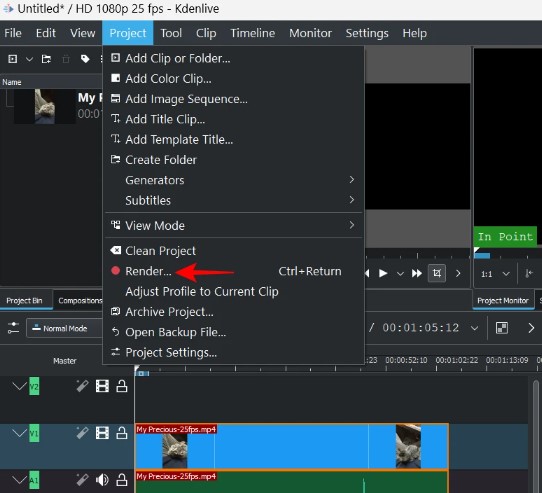The width and height of the screenshot is (542, 493).
Task: Select the Project Monitor tab
Action: [x=503, y=300]
